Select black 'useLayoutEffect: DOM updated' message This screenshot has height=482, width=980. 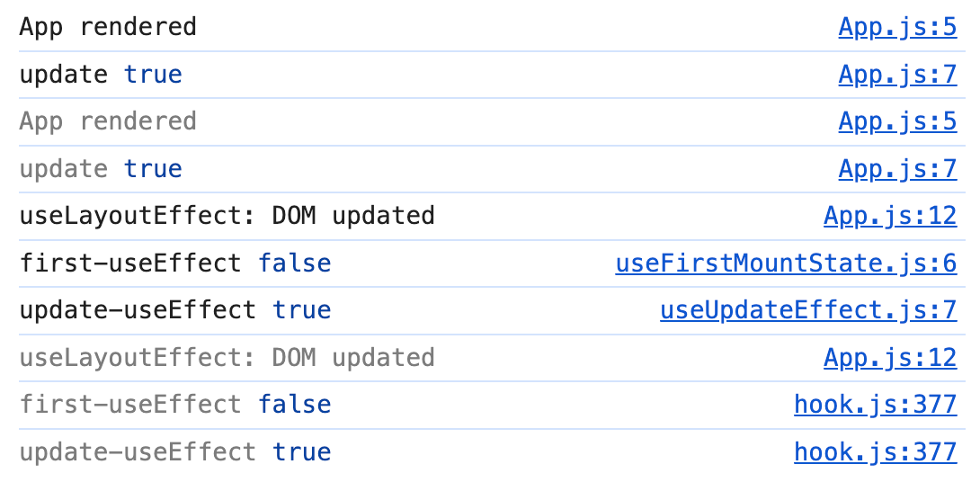(227, 216)
